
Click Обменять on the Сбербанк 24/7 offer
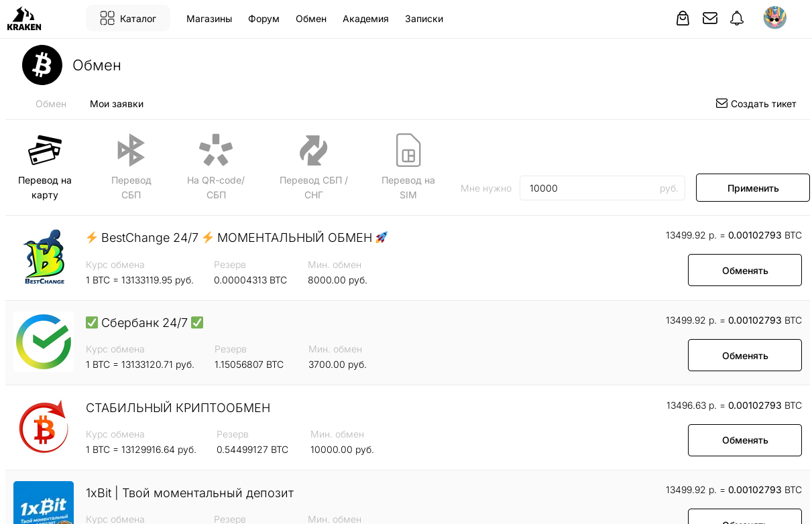pos(744,355)
